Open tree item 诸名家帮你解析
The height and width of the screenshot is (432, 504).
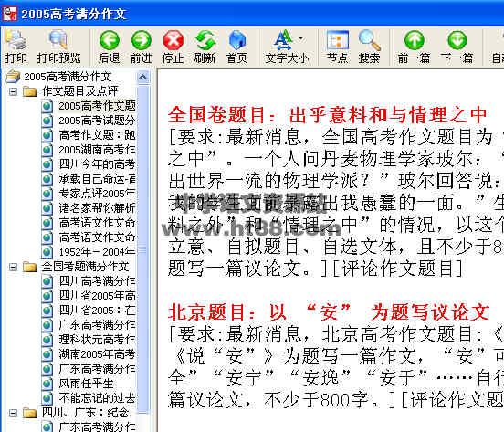97,208
